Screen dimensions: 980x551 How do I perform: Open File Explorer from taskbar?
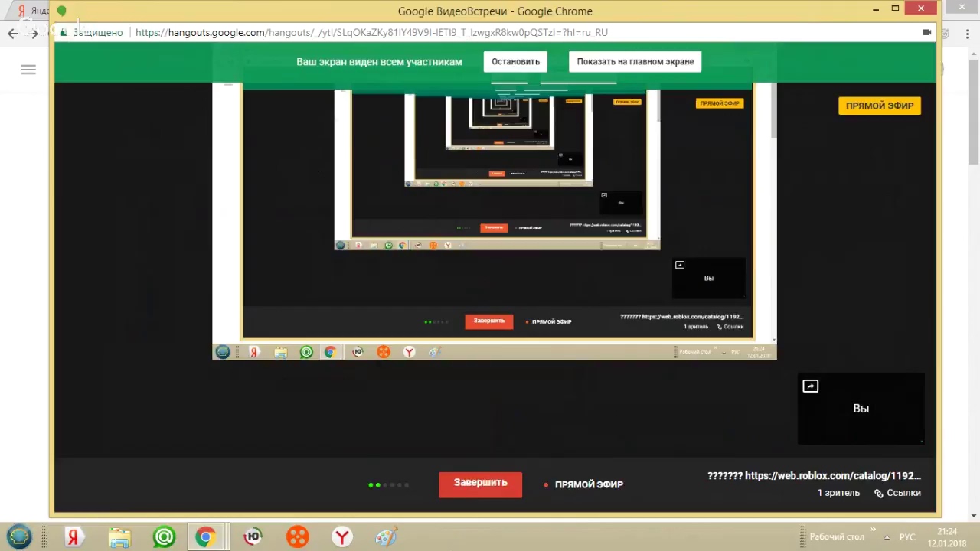(x=119, y=536)
